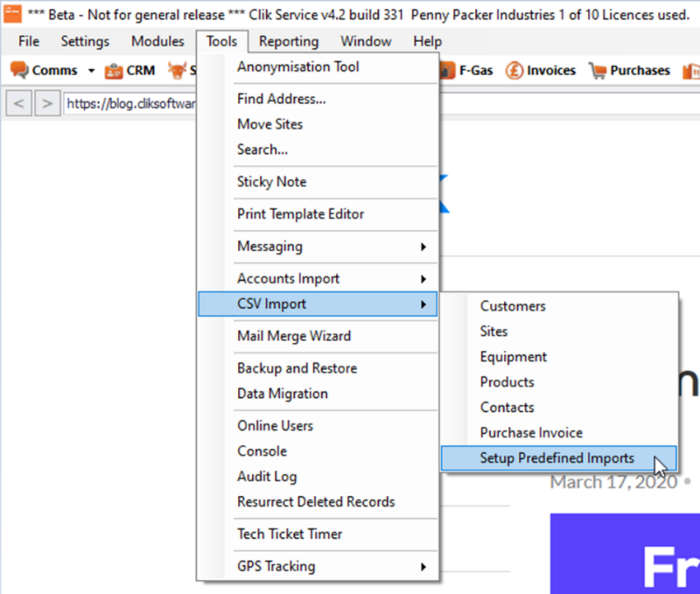Screen dimensions: 700x594
Task: Click the browser forward arrow button
Action: (47, 104)
